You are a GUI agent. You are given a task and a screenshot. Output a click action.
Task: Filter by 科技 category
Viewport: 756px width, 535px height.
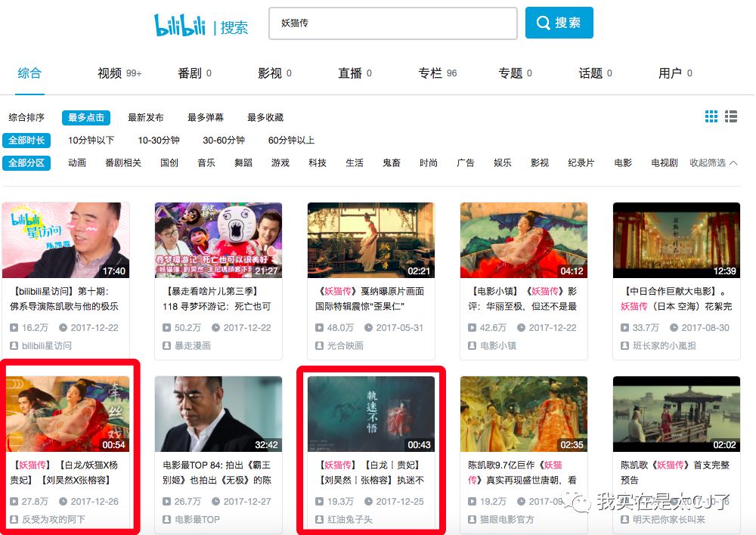point(318,163)
